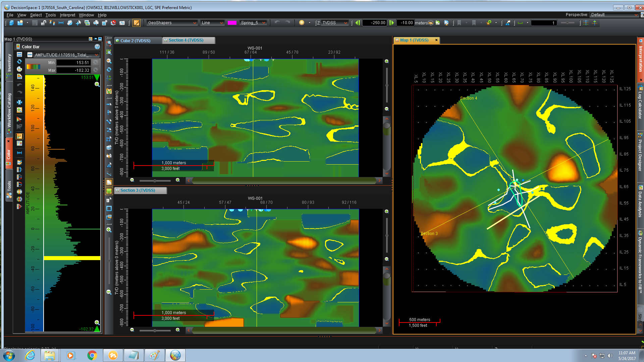Activate the pencil drawing mode icon
The width and height of the screenshot is (644, 362).
[x=137, y=23]
